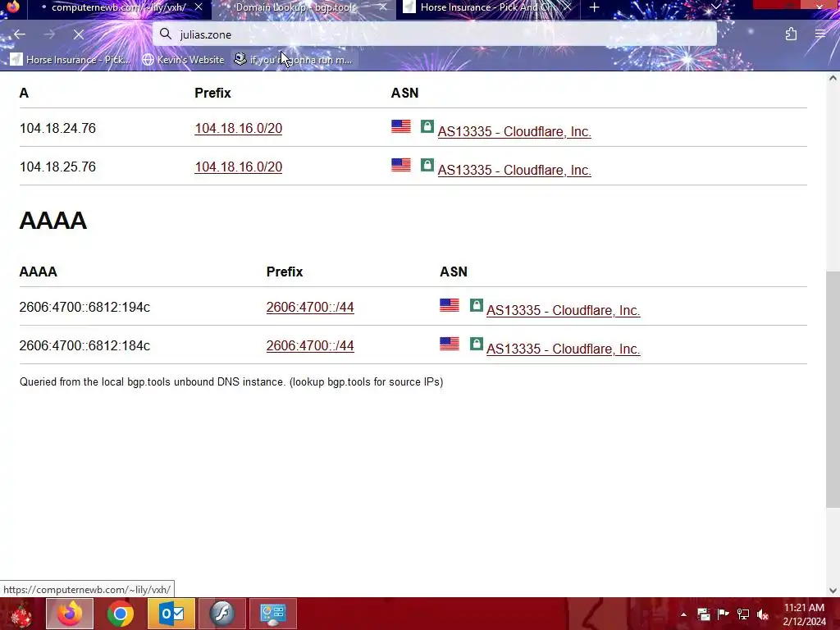
Task: Open the Start button on taskbar
Action: (x=21, y=614)
